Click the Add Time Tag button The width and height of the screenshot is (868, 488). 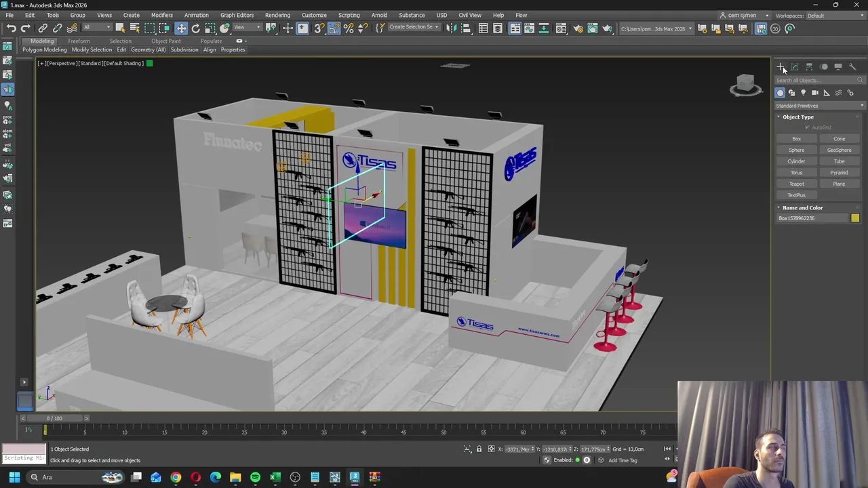[x=623, y=460]
